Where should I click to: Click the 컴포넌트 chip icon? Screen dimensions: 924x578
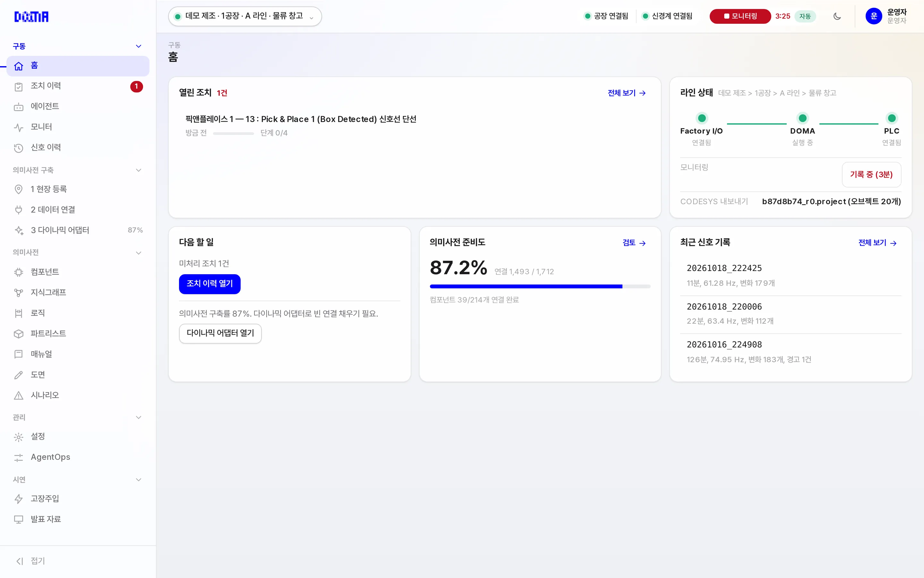[18, 272]
